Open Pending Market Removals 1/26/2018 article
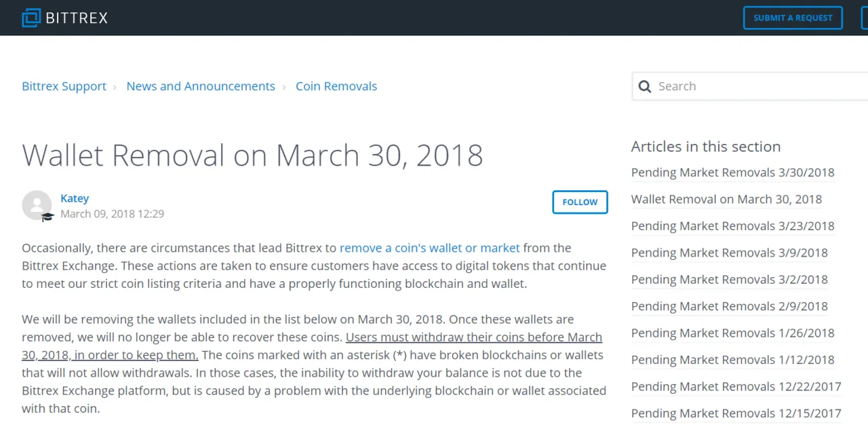This screenshot has height=427, width=868. click(x=732, y=333)
